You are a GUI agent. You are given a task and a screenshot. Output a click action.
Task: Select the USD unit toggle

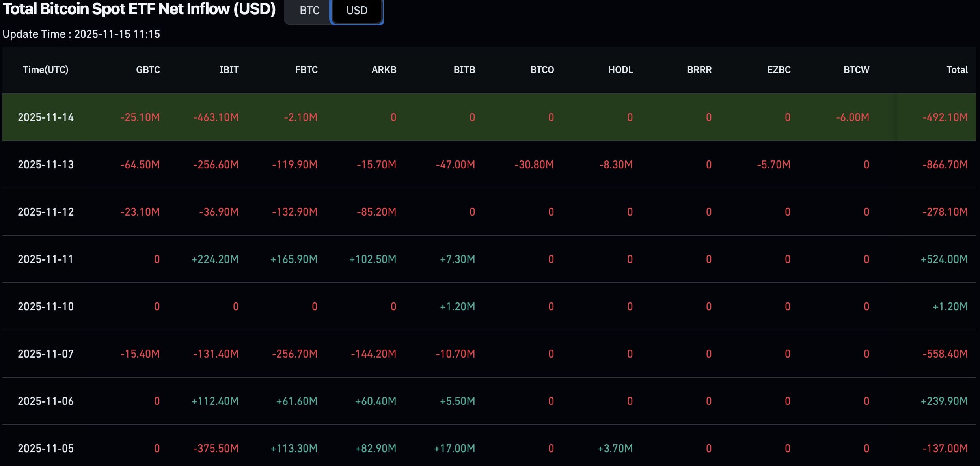[357, 11]
